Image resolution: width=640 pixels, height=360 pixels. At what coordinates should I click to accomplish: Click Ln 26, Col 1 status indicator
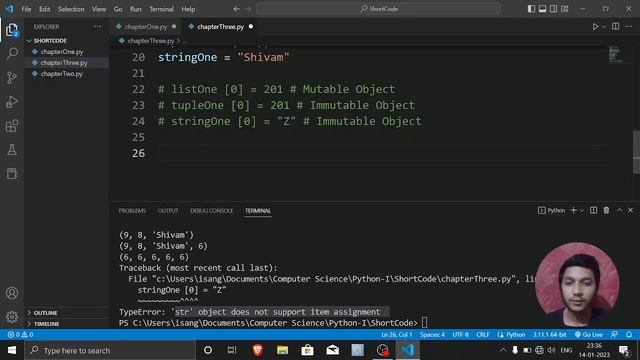(x=396, y=335)
